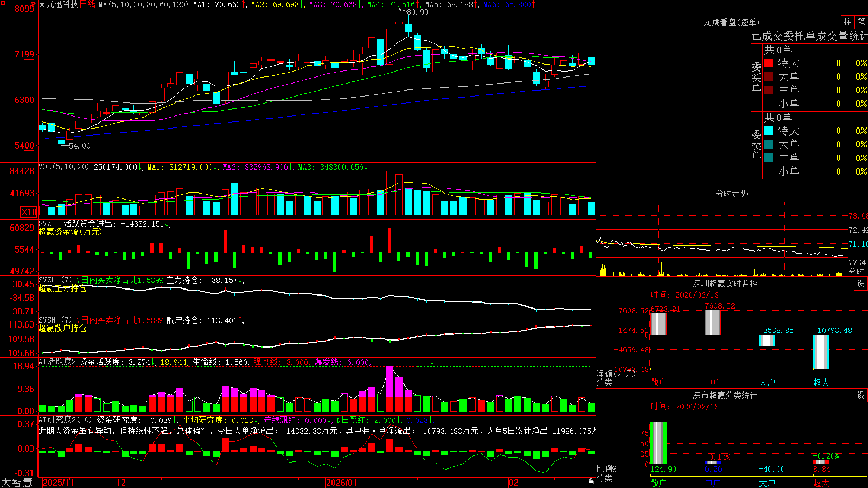
Task: Click the 分时走势 panel title
Action: point(732,194)
